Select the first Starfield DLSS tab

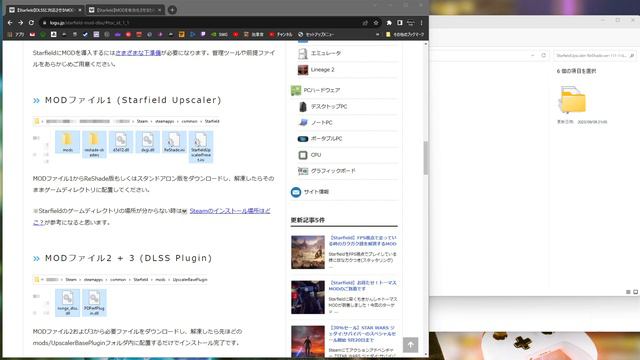coord(44,10)
